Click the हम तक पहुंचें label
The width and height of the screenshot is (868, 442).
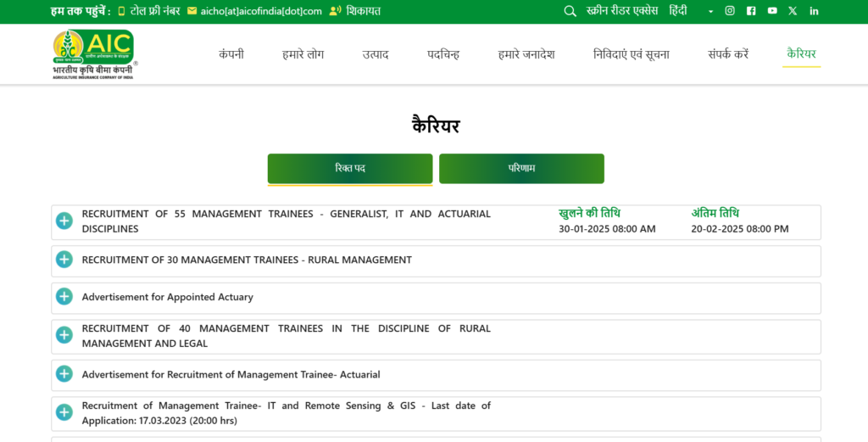[x=81, y=11]
